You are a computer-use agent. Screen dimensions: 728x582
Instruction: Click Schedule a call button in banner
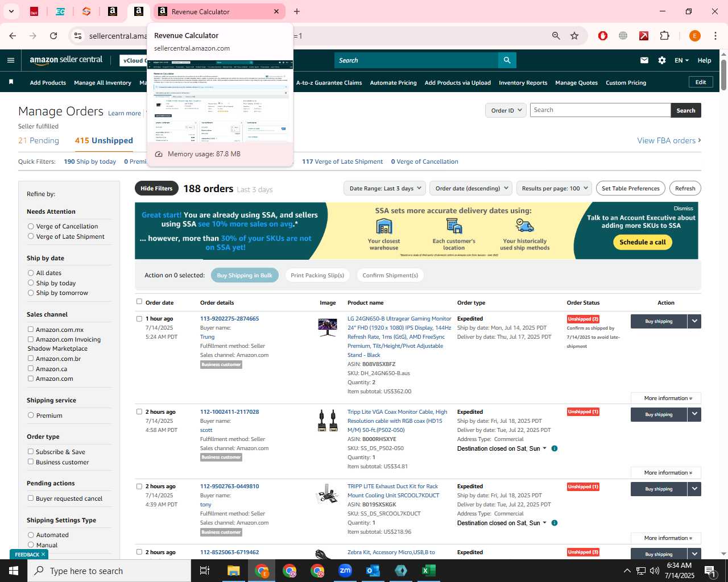pos(643,242)
